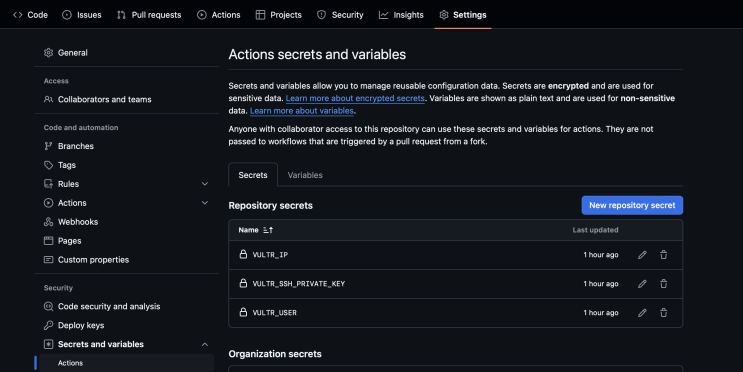Click the Rules sidebar icon
This screenshot has height=372, width=743.
click(x=48, y=184)
